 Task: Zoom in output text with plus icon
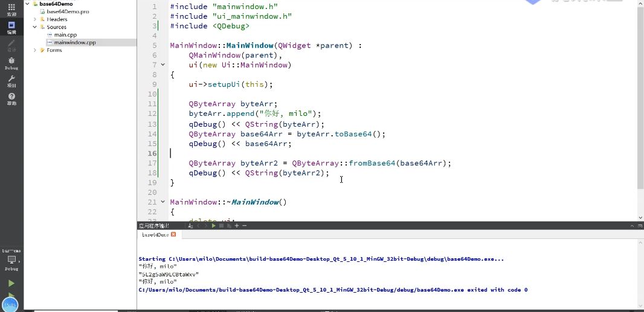pyautogui.click(x=237, y=226)
